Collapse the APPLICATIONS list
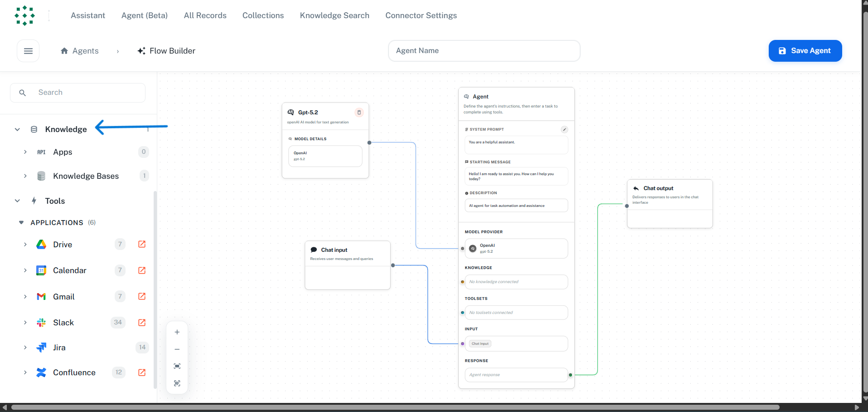The height and width of the screenshot is (412, 868). [x=21, y=222]
